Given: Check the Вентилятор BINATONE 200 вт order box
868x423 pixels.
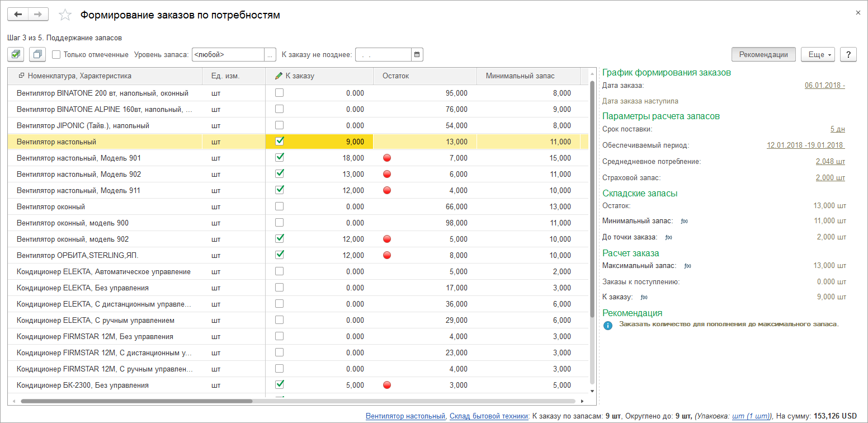Looking at the screenshot, I should 280,93.
